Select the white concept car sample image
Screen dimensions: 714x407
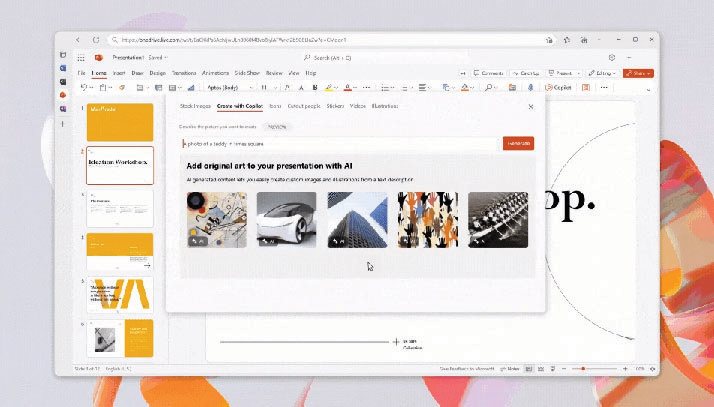point(286,219)
